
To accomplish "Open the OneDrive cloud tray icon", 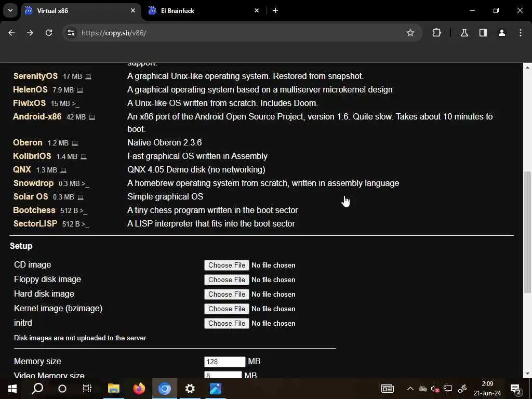I will [x=423, y=389].
